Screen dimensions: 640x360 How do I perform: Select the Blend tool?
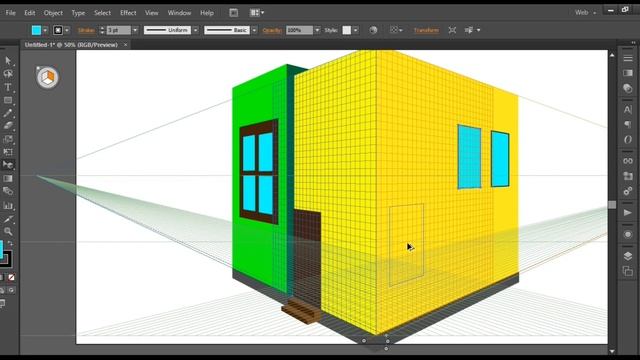[x=8, y=191]
